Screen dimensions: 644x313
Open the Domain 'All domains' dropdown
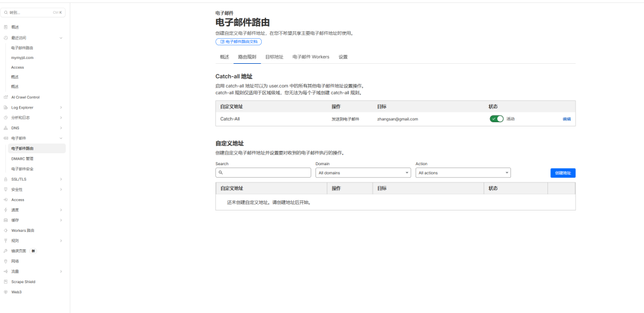363,173
